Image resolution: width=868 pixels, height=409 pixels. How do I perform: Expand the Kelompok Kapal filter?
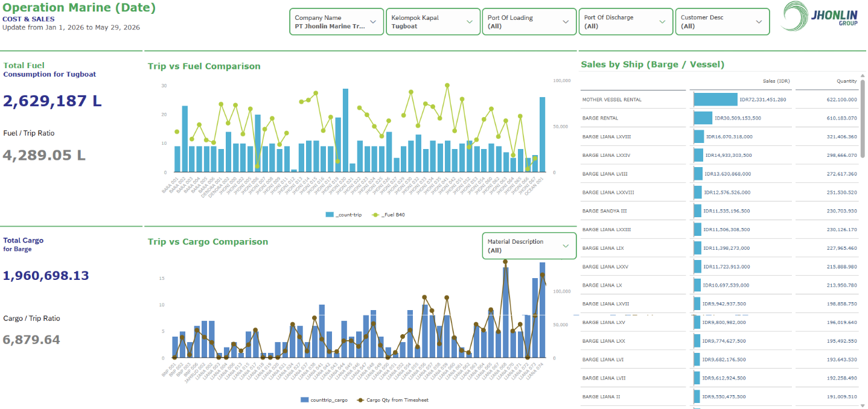(433, 22)
